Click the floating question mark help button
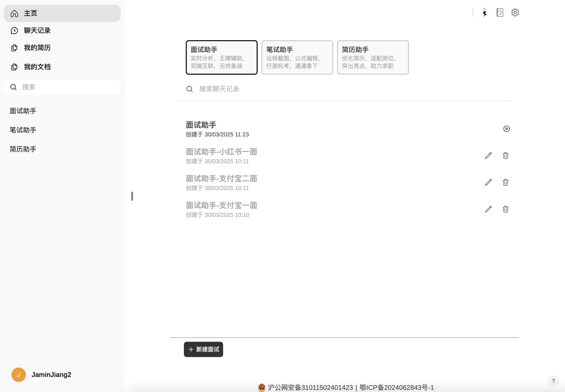This screenshot has height=392, width=565. [x=553, y=381]
